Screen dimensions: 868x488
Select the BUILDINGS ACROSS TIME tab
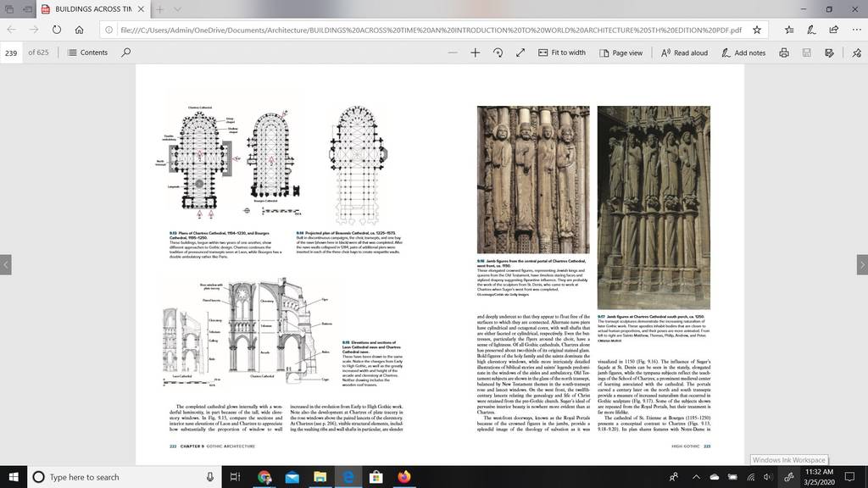93,9
